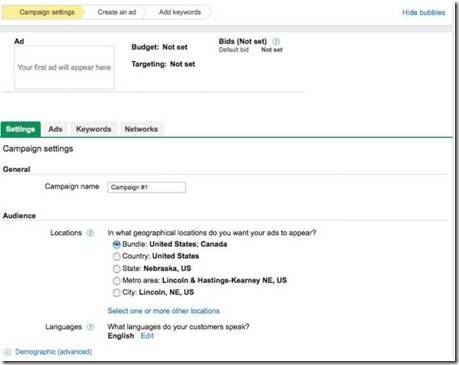Viewport: 459px width, 365px height.
Task: Click the 'Languages' field label
Action: pos(63,327)
